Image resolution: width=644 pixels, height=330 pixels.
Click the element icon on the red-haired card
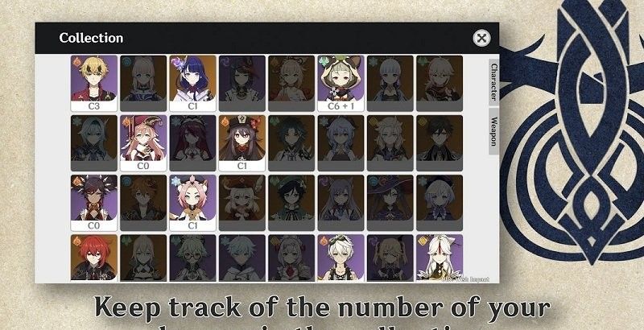(77, 241)
